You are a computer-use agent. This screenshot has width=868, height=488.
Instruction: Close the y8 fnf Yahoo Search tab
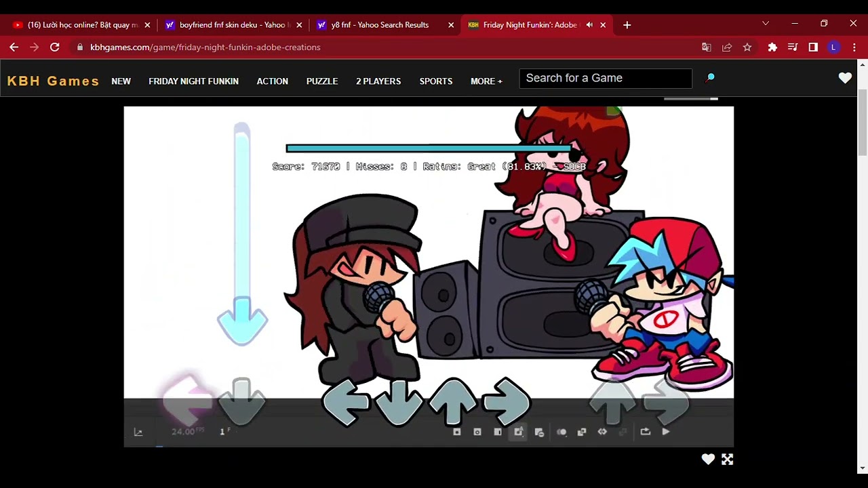tap(451, 25)
